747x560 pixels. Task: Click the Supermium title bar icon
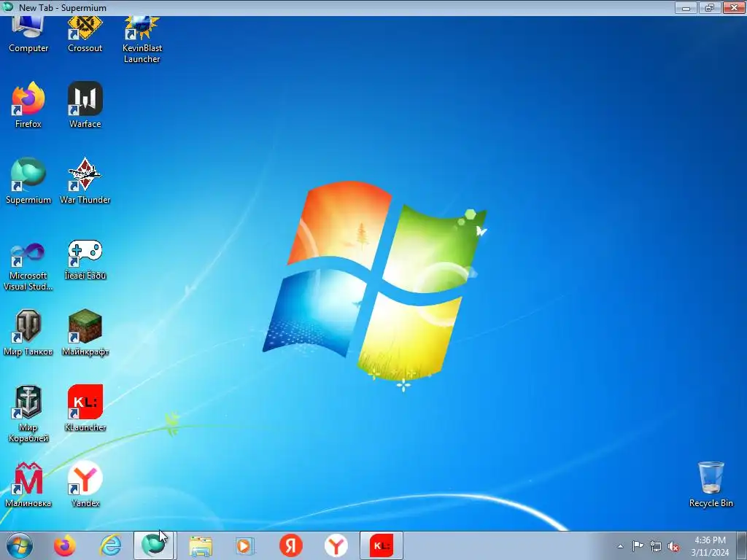tap(7, 7)
